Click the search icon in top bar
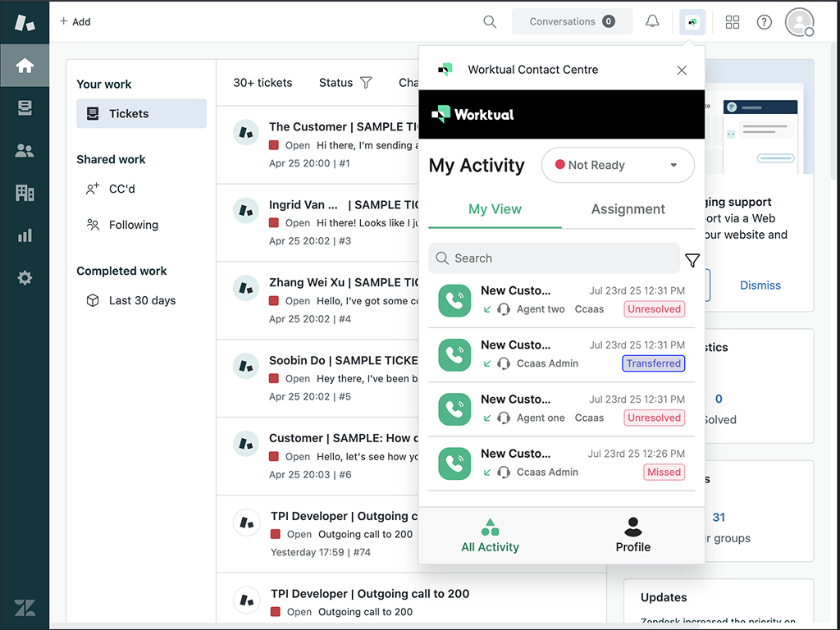The image size is (840, 630). (x=490, y=22)
